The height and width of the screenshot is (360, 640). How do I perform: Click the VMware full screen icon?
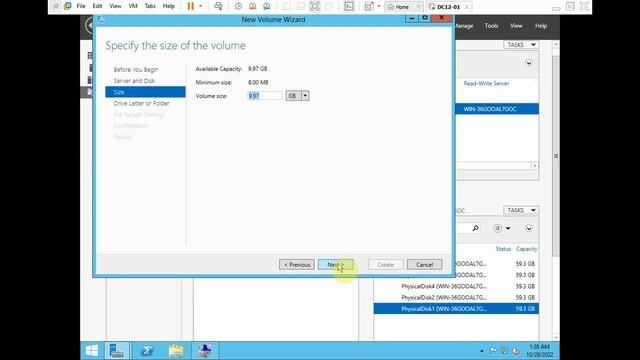pyautogui.click(x=315, y=6)
